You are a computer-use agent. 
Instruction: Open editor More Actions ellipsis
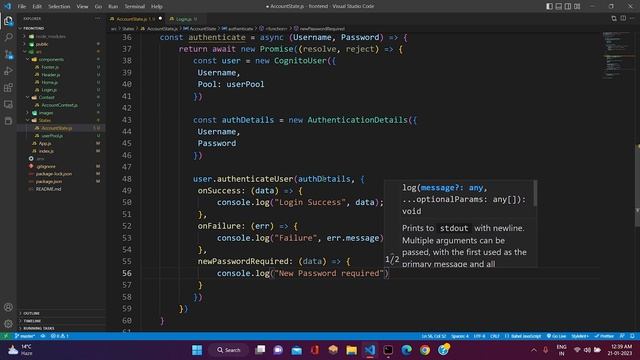tap(632, 18)
